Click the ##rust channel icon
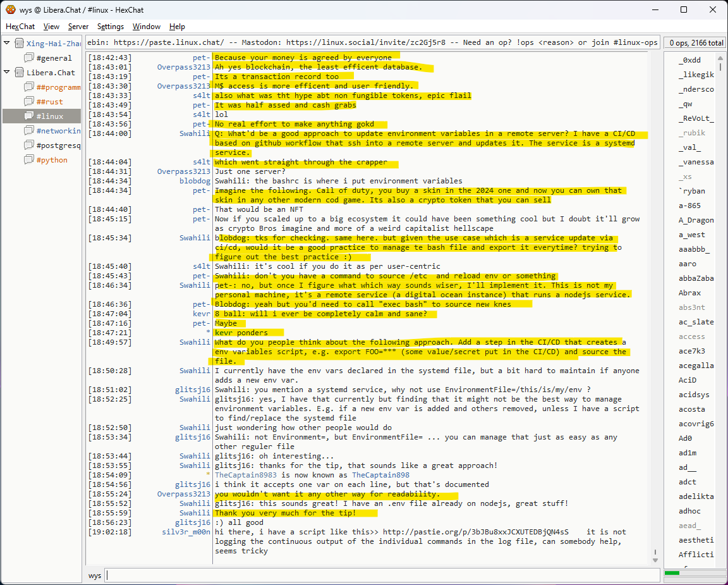The height and width of the screenshot is (585, 728). (x=29, y=102)
